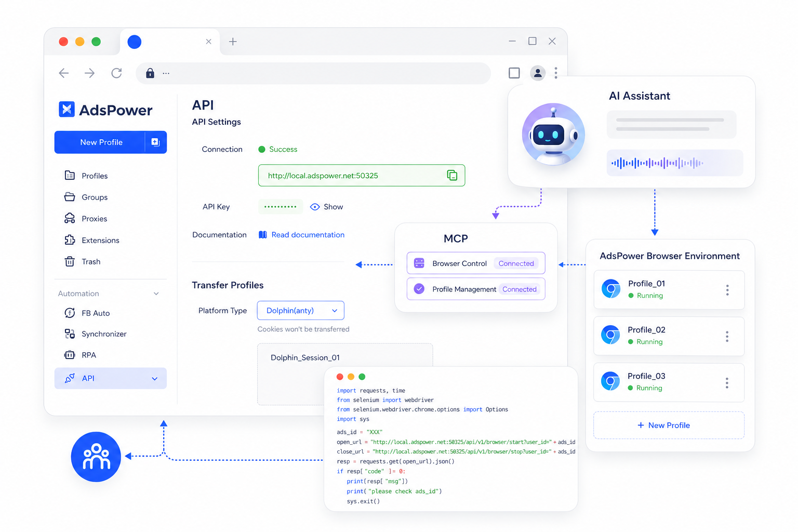Open FB Auto in Automation section
Image resolution: width=798 pixels, height=532 pixels.
(96, 313)
